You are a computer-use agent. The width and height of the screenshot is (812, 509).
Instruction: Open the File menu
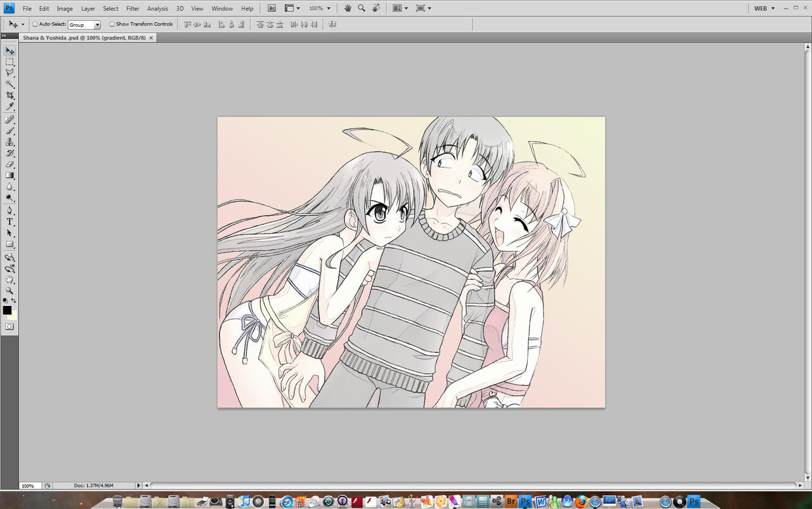(27, 8)
